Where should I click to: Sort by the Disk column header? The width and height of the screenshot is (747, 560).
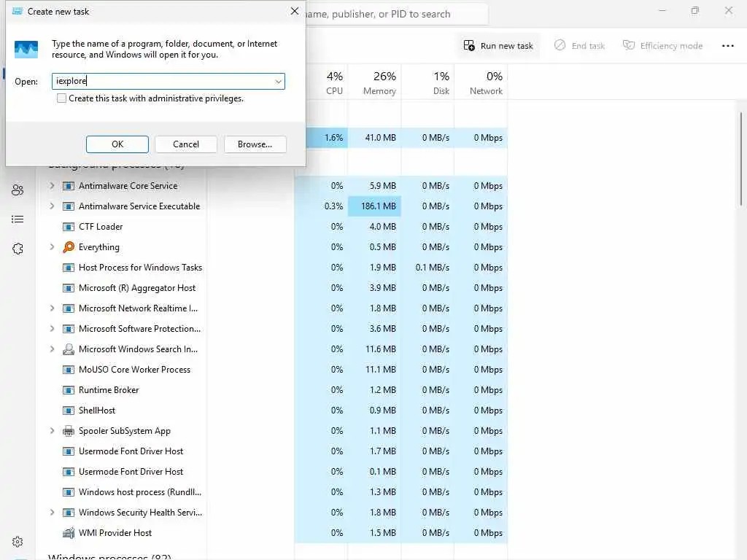[427, 82]
